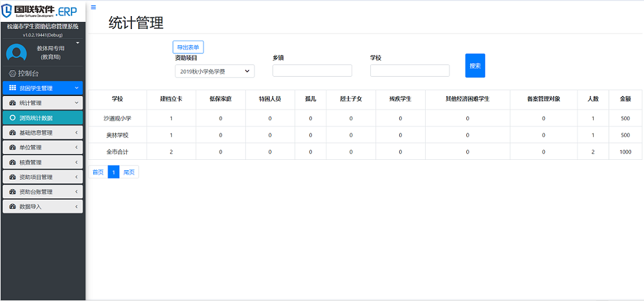The width and height of the screenshot is (644, 301).
Task: Go to 首页 first page link
Action: [98, 172]
